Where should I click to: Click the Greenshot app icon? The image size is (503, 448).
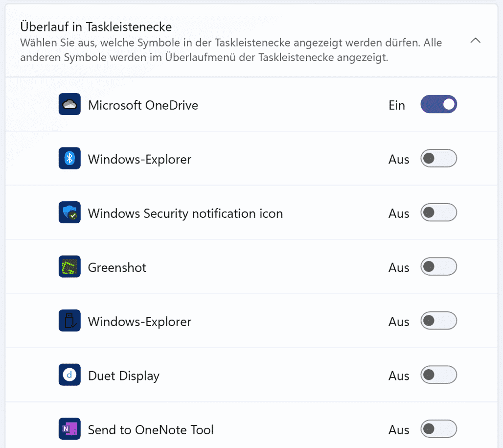pyautogui.click(x=69, y=267)
